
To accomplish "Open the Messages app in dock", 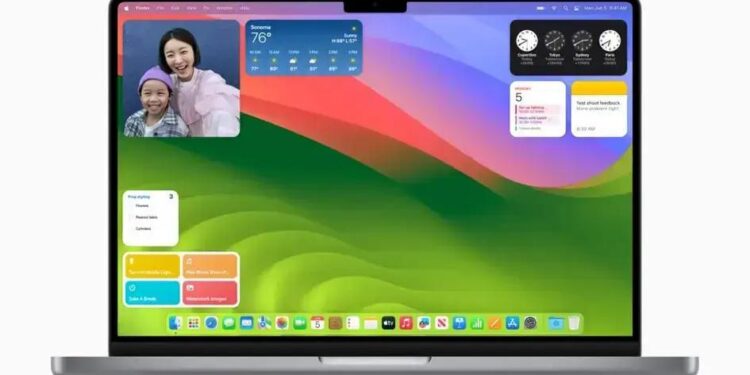I will (x=229, y=323).
